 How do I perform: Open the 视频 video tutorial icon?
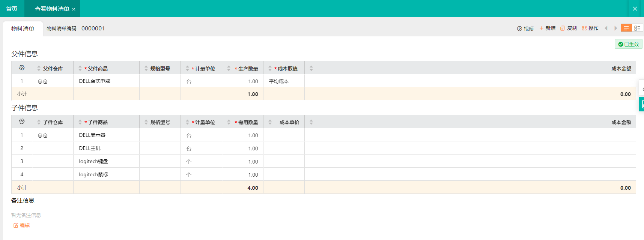point(519,28)
